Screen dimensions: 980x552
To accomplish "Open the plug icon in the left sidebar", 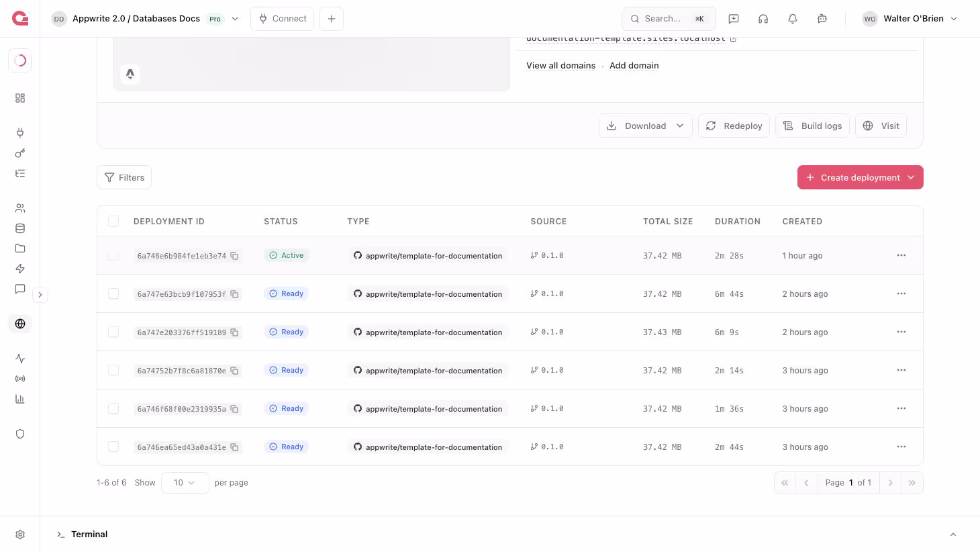I will coord(20,133).
